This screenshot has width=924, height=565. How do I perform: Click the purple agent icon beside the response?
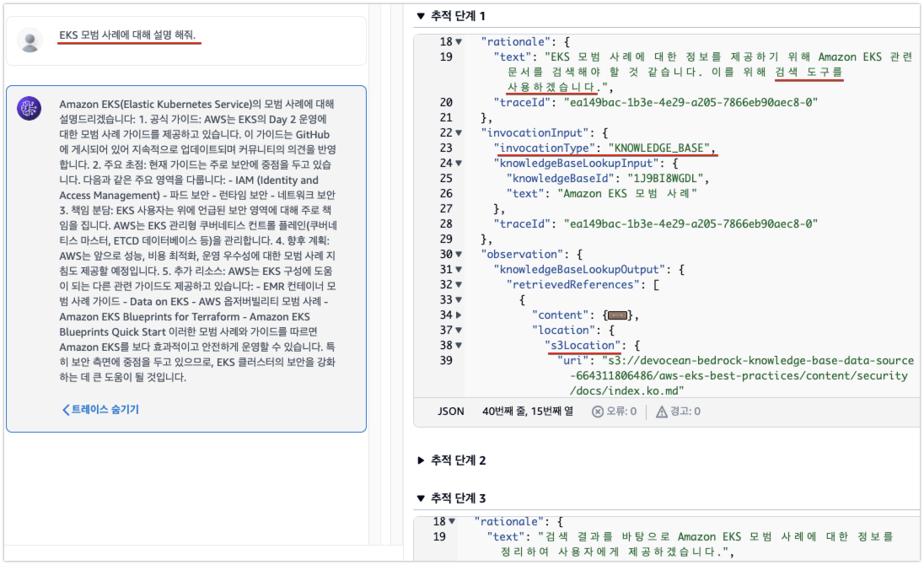pyautogui.click(x=29, y=109)
